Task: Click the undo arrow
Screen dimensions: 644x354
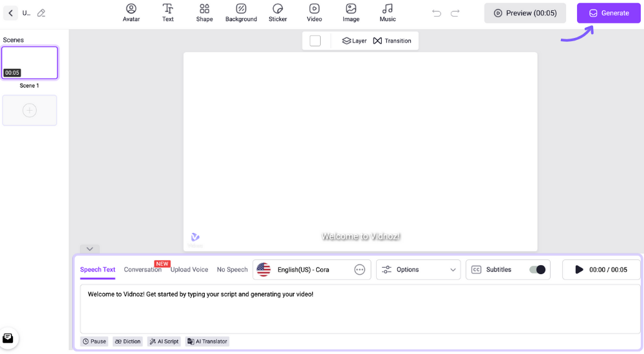Action: pos(437,13)
